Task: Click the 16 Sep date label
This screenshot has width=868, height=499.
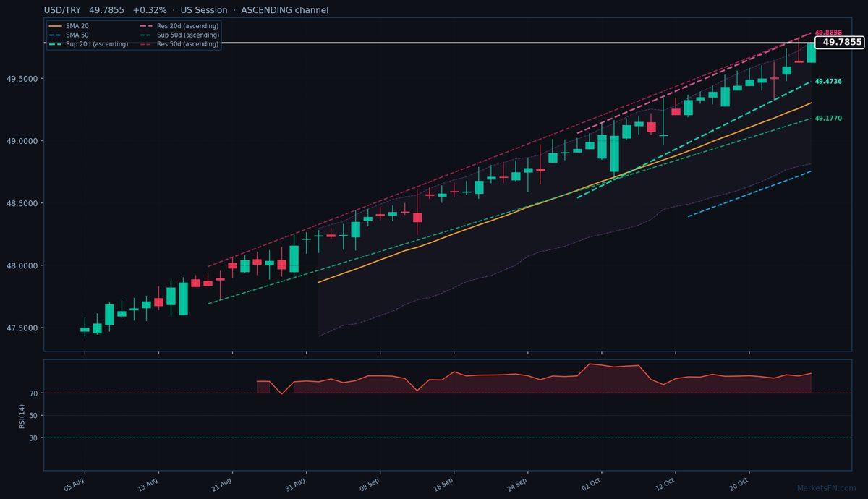Action: 444,484
